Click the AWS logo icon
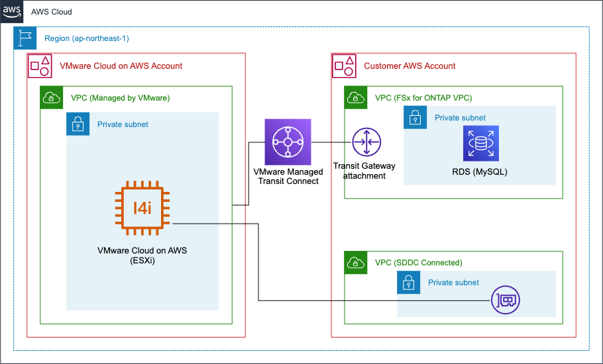 point(12,11)
